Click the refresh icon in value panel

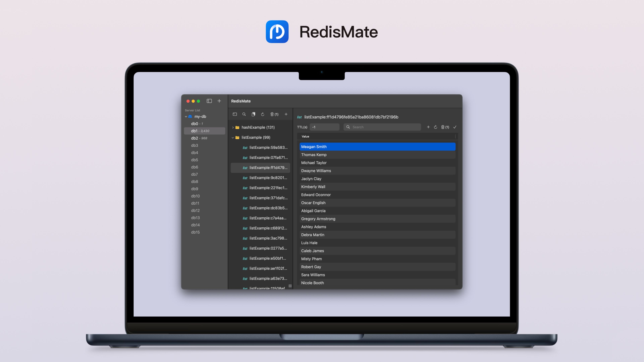pos(435,127)
